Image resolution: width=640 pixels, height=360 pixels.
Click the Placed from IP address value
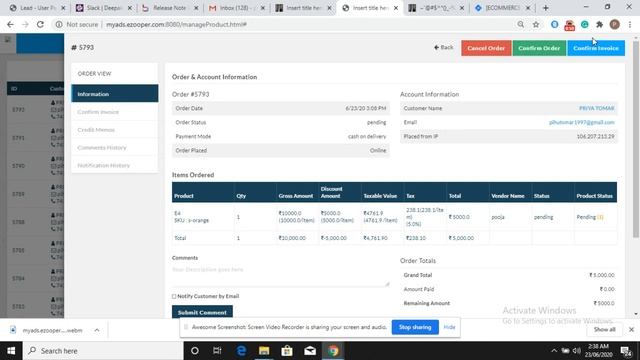point(595,136)
